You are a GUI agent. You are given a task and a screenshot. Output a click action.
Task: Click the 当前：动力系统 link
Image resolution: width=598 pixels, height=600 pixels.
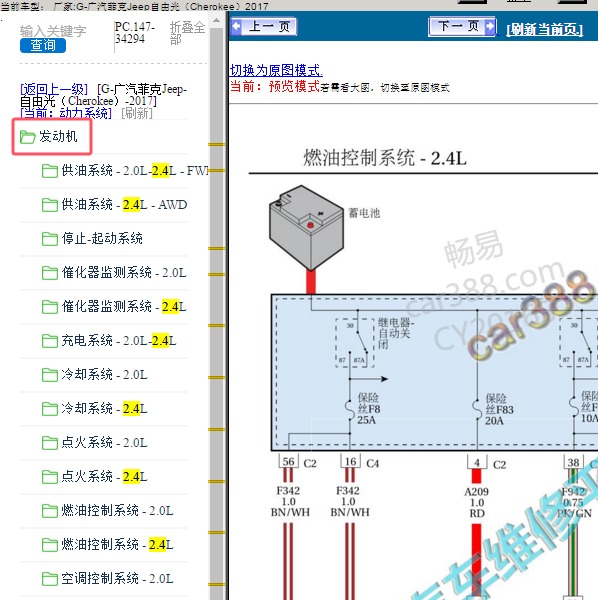(66, 113)
